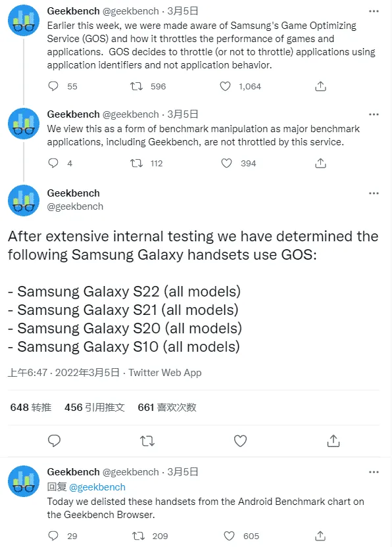Retweet the tweet with 112 retweets
The width and height of the screenshot is (392, 547).
(137, 163)
